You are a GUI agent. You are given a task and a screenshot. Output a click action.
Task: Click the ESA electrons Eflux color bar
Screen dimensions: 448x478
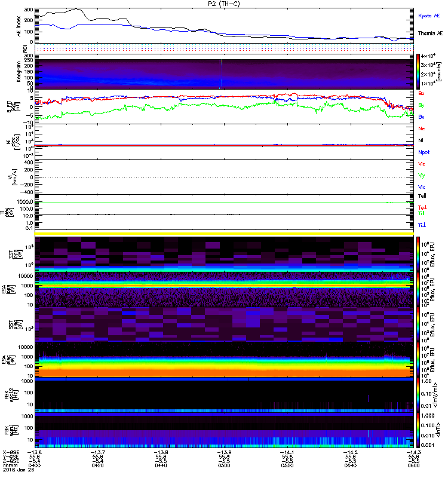click(x=418, y=360)
